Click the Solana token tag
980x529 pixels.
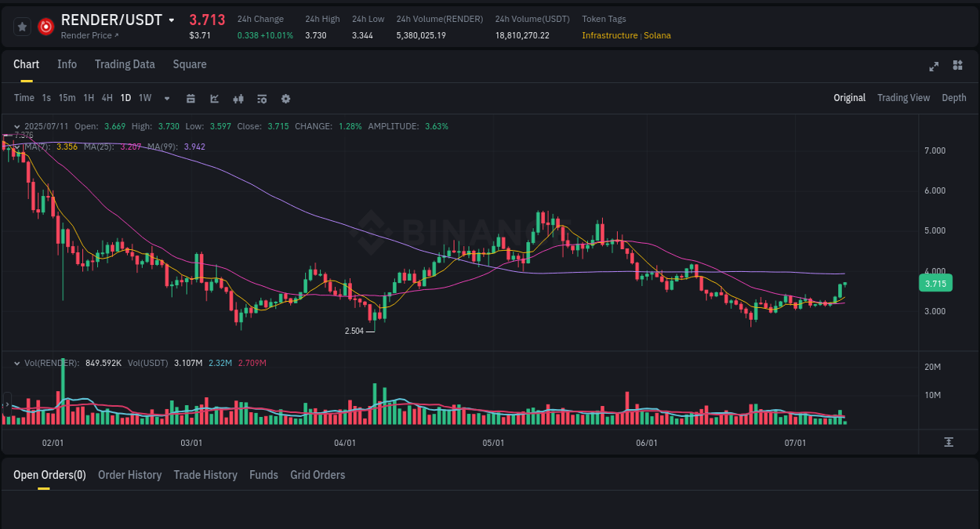tap(657, 35)
